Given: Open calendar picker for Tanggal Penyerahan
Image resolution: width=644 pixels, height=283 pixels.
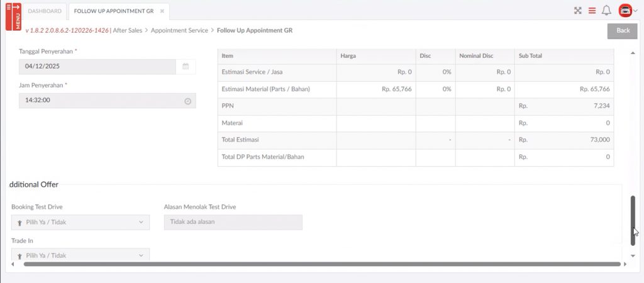Looking at the screenshot, I should click(x=186, y=66).
